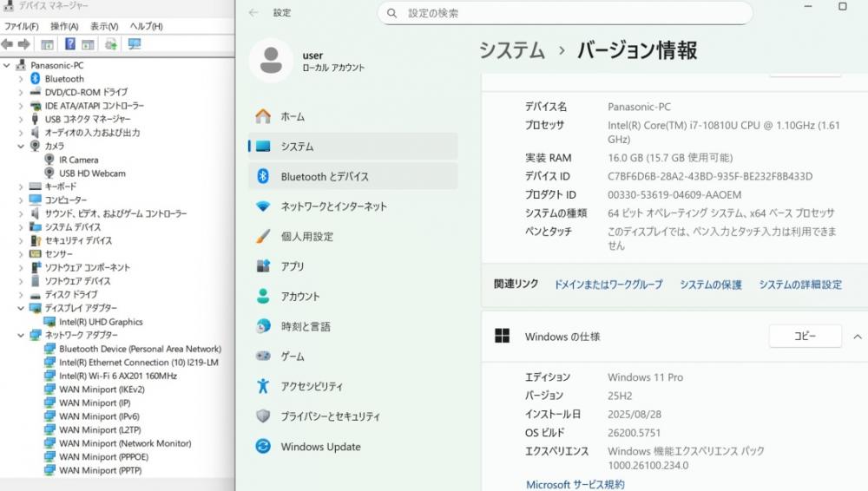Open the システムの詳細設定 link
This screenshot has width=868, height=491.
point(799,285)
